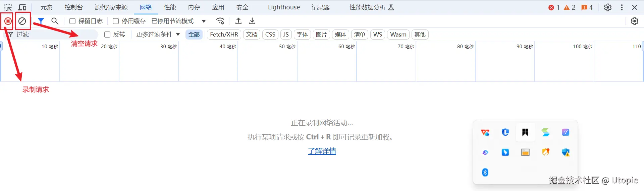Switch to the 性能 tab
This screenshot has width=644, height=191.
point(170,7)
